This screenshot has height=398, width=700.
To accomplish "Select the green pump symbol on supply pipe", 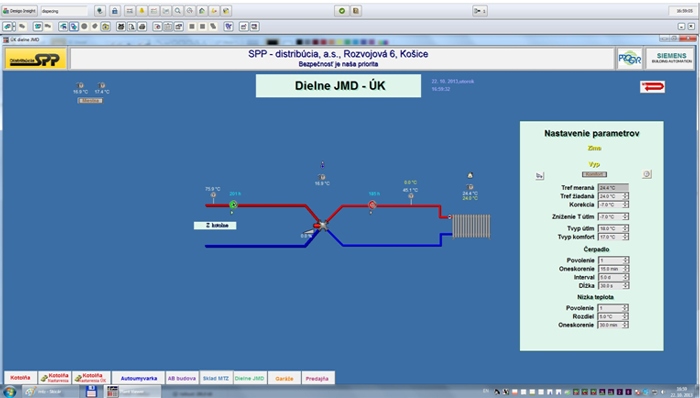I will coord(233,205).
